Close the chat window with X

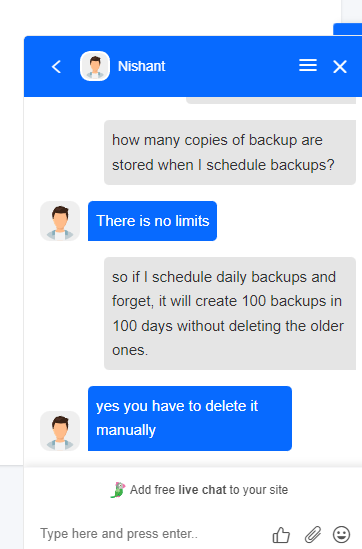click(340, 67)
